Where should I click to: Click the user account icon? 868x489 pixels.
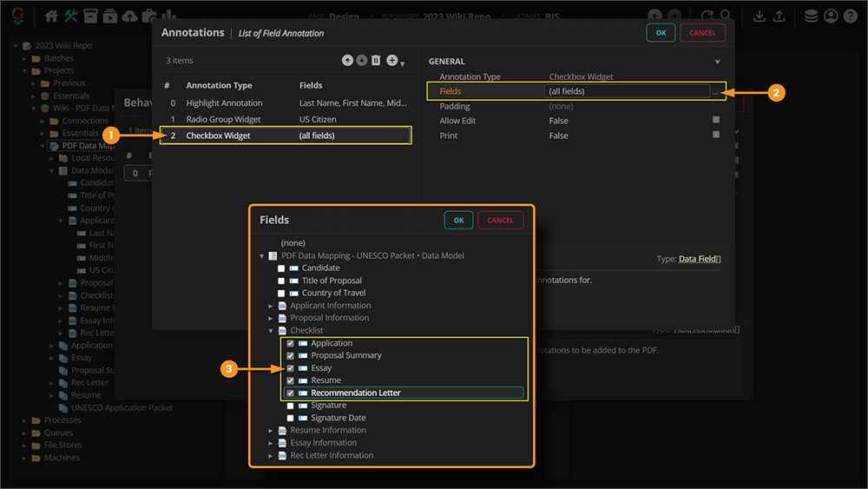[831, 16]
